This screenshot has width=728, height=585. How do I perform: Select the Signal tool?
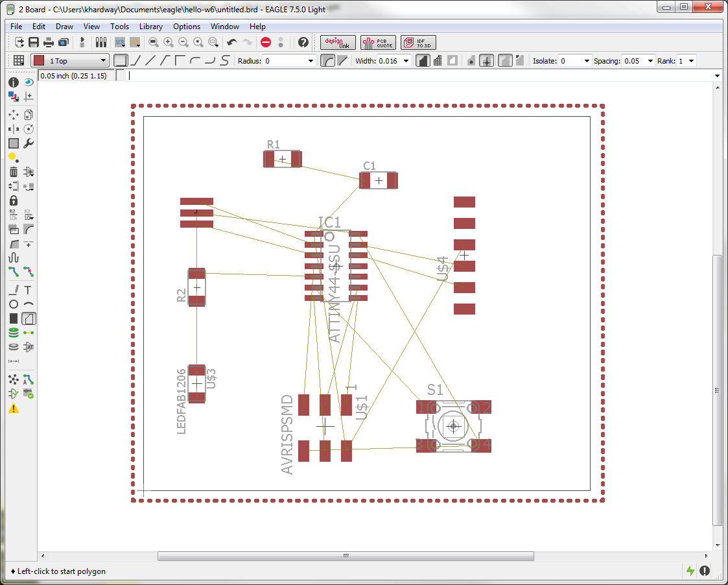pyautogui.click(x=29, y=333)
